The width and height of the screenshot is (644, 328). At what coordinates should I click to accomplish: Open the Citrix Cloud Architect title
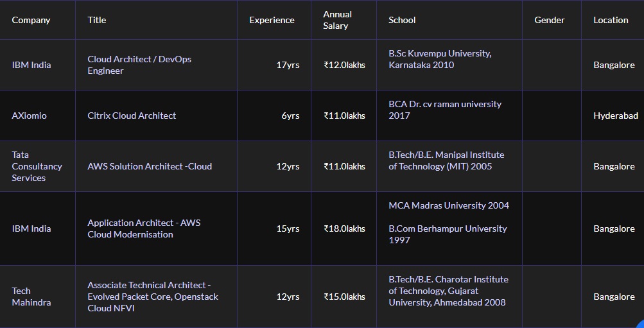point(132,116)
